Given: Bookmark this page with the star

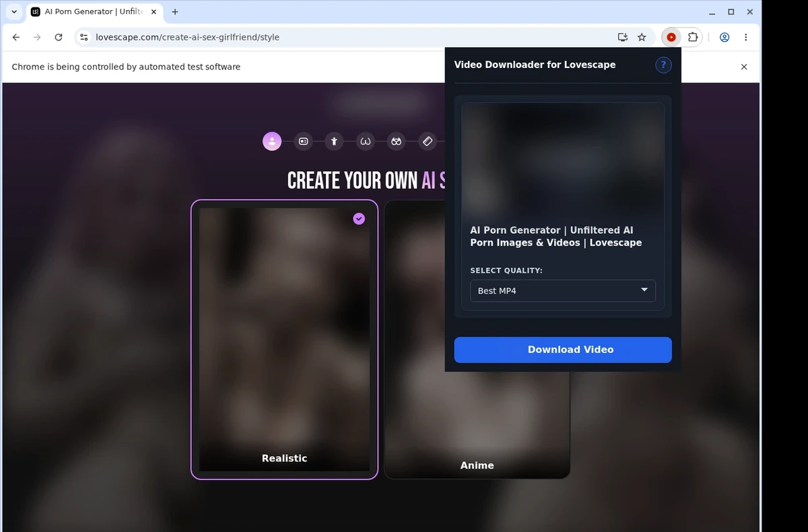Looking at the screenshot, I should (642, 37).
